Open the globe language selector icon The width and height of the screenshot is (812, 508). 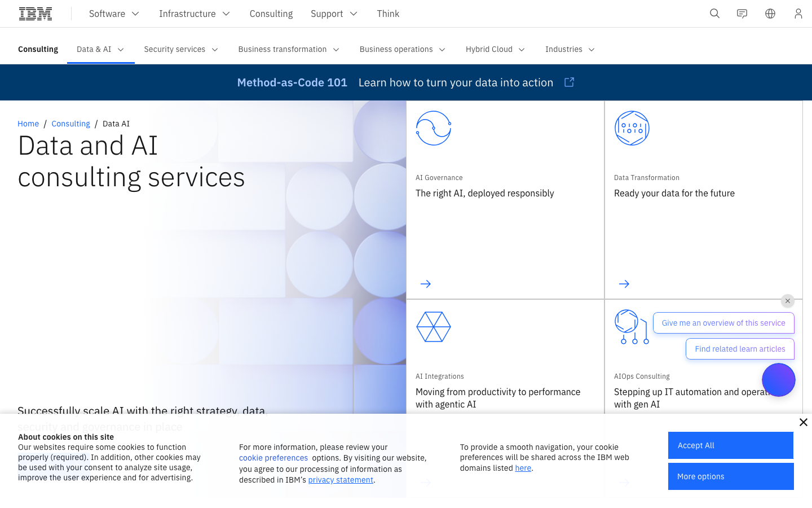pyautogui.click(x=770, y=14)
